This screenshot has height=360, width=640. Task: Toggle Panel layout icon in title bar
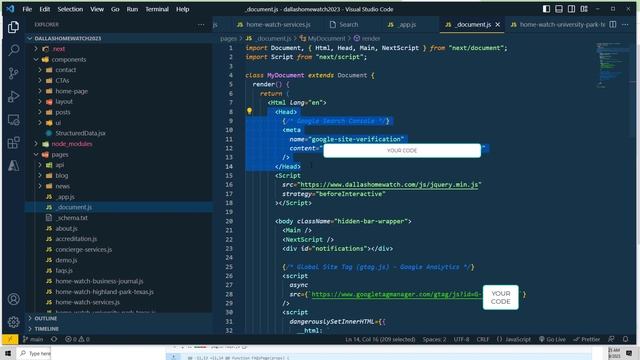[x=559, y=9]
